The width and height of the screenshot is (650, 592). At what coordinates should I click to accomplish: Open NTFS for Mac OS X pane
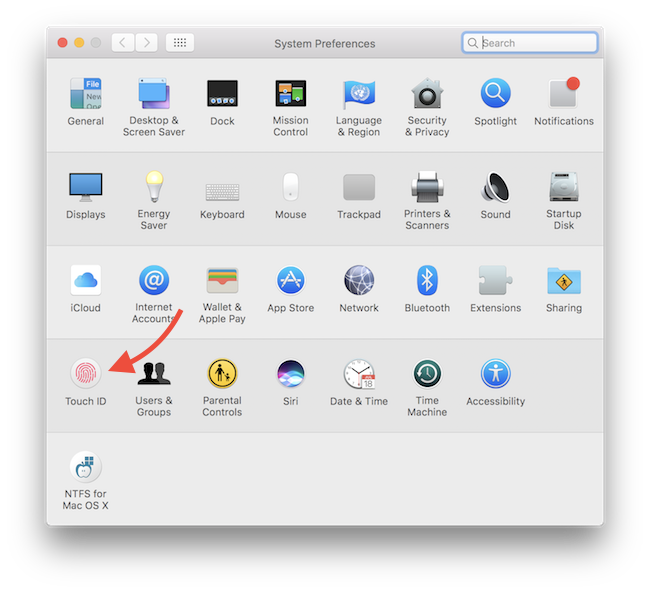85,468
